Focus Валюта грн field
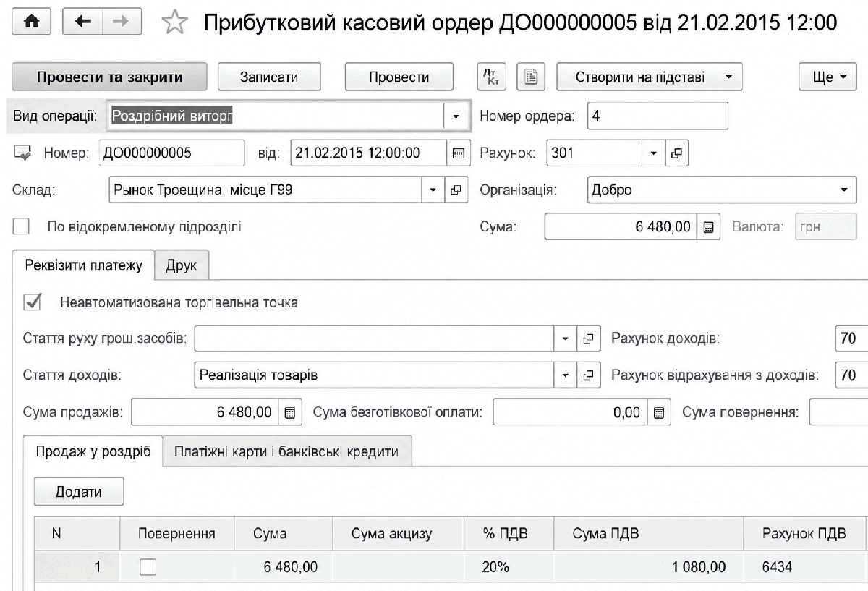This screenshot has height=591, width=868. click(x=826, y=227)
